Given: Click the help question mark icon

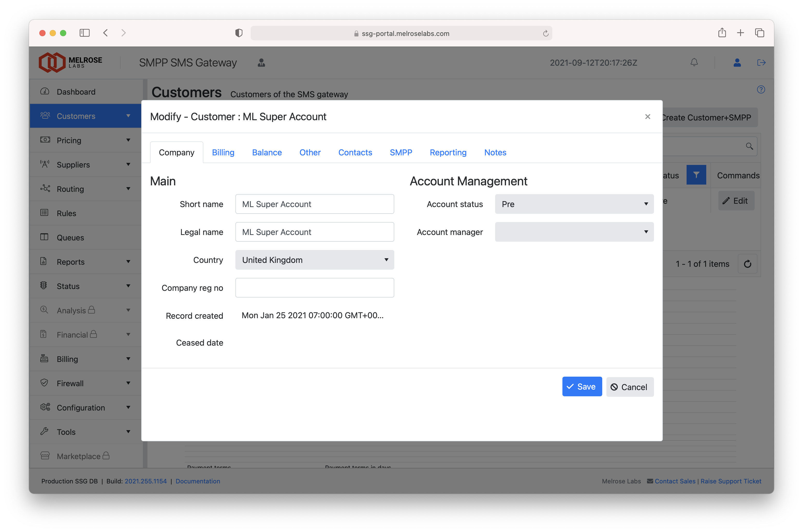Looking at the screenshot, I should [761, 89].
